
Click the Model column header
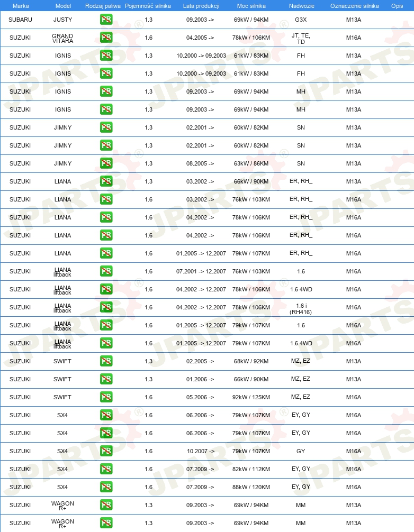tap(63, 6)
